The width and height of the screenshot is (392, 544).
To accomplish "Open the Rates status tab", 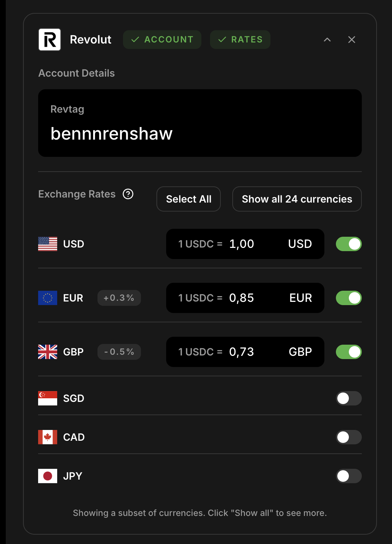I will coord(240,40).
